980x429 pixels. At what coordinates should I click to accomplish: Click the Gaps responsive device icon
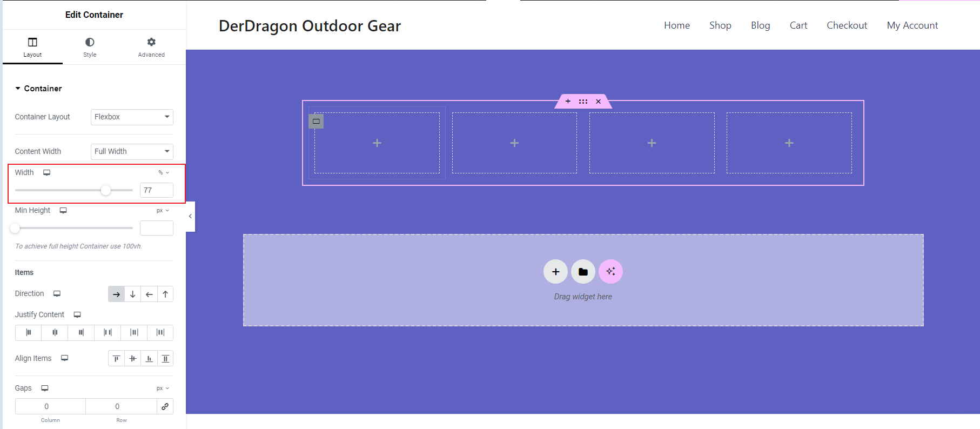point(45,388)
